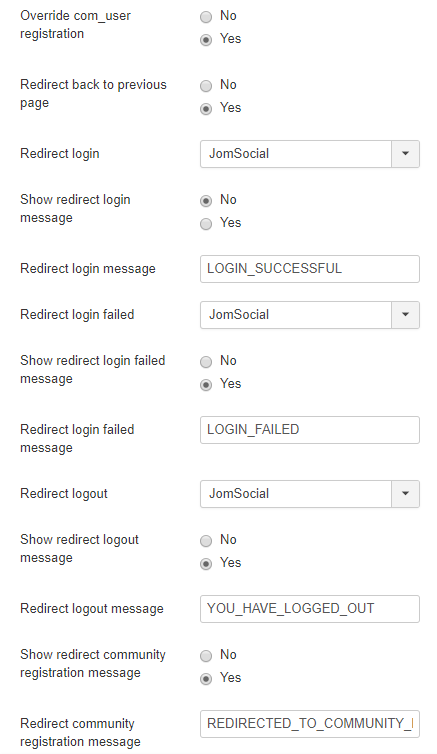Click the JomSocial value in Redirect login
This screenshot has width=437, height=754.
coord(239,154)
